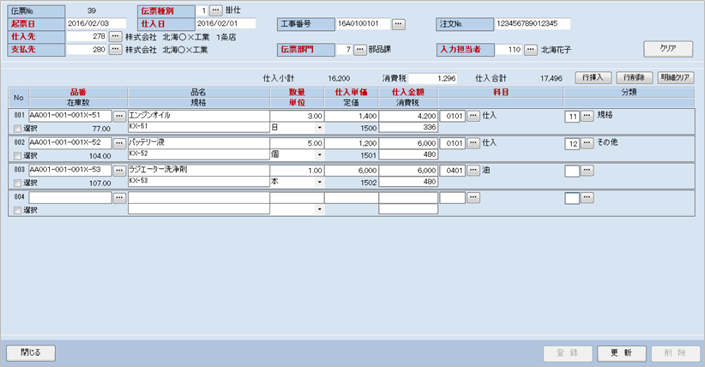Click unit price field 1,400
This screenshot has height=367, width=705.
[x=351, y=116]
